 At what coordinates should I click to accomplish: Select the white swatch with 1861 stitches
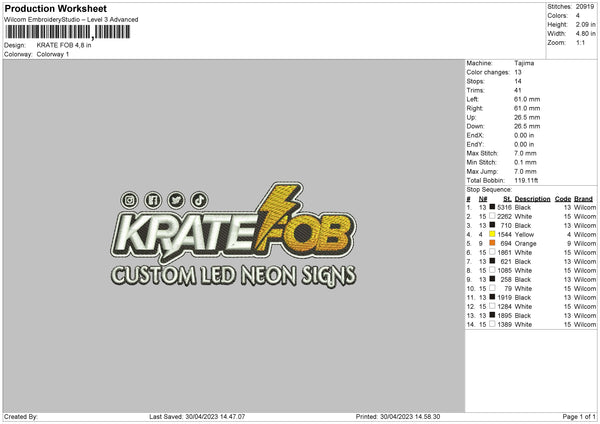point(492,252)
